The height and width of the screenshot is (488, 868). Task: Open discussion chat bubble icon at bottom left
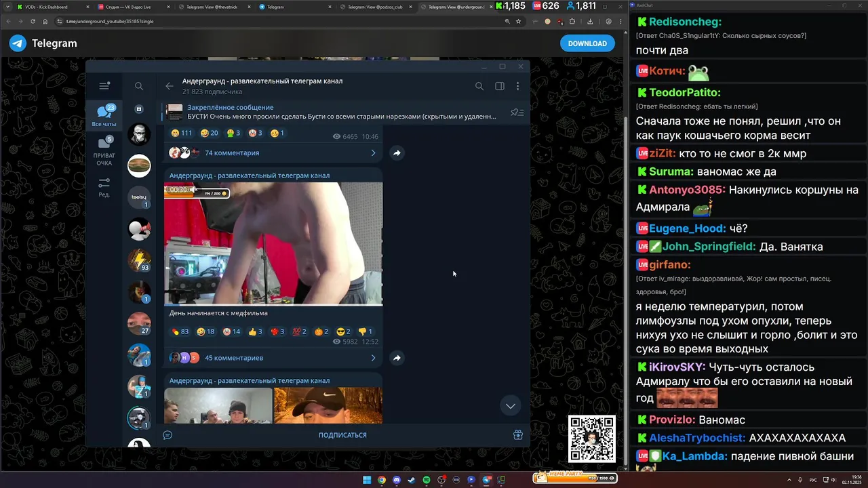coord(167,435)
